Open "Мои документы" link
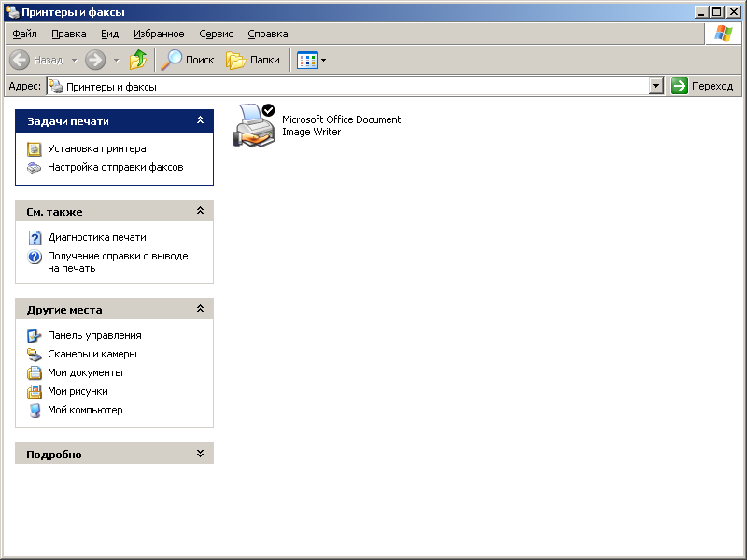Viewport: 747px width, 560px height. point(85,372)
